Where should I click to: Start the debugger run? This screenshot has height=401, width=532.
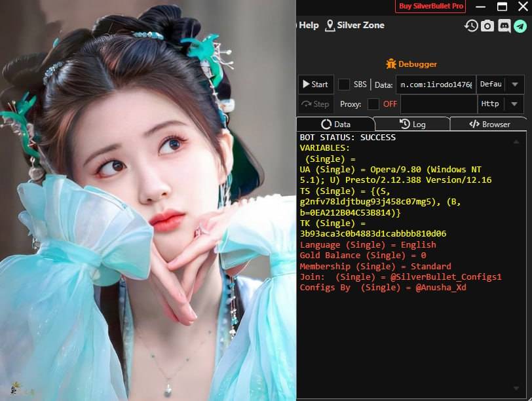coord(316,84)
